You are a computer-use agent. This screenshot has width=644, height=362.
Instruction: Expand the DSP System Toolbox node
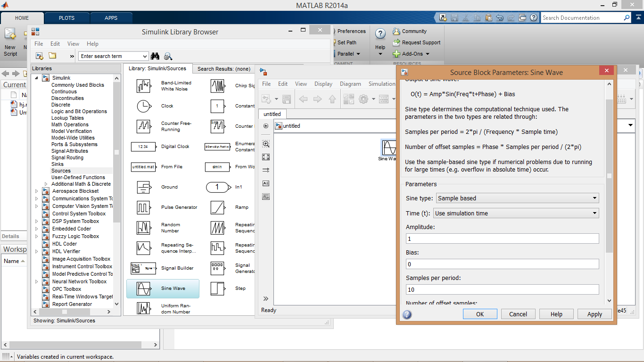pos(37,221)
